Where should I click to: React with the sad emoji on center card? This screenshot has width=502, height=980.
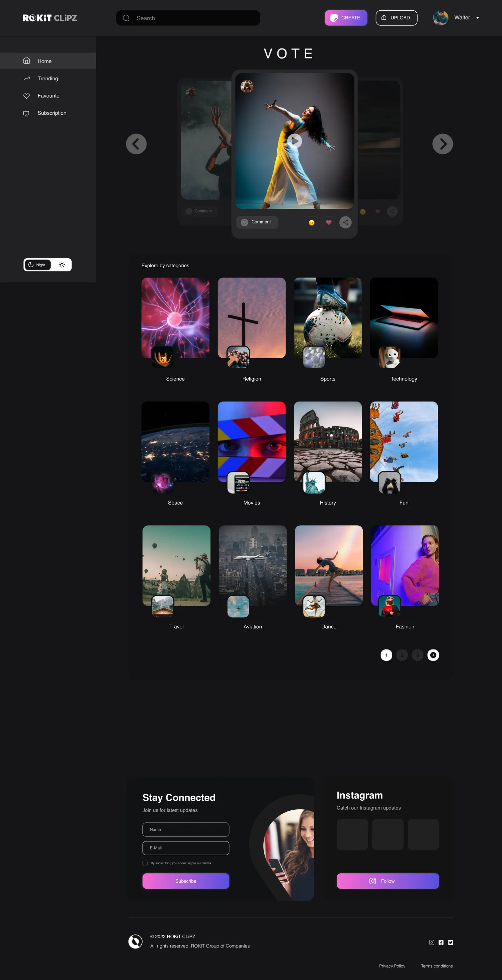click(312, 222)
